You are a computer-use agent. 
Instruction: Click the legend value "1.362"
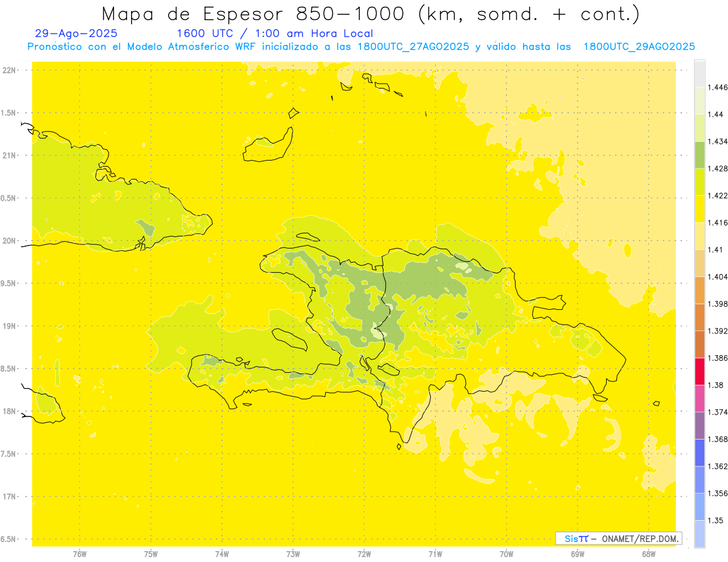pyautogui.click(x=718, y=466)
